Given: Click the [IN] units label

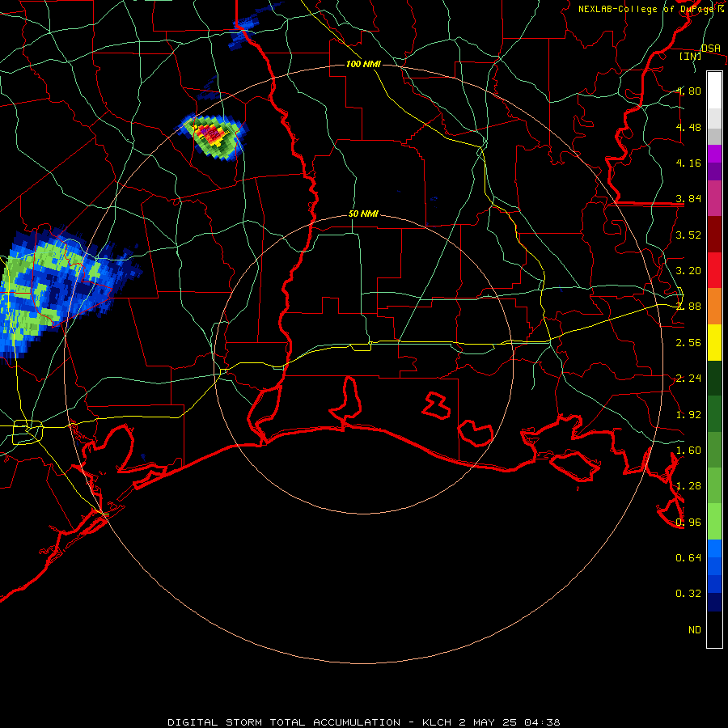Looking at the screenshot, I should [691, 56].
